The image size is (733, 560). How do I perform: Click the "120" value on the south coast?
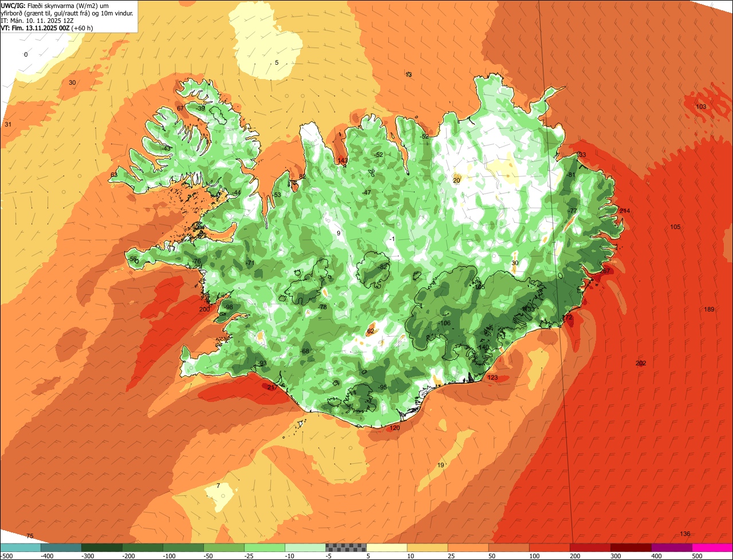click(x=395, y=428)
